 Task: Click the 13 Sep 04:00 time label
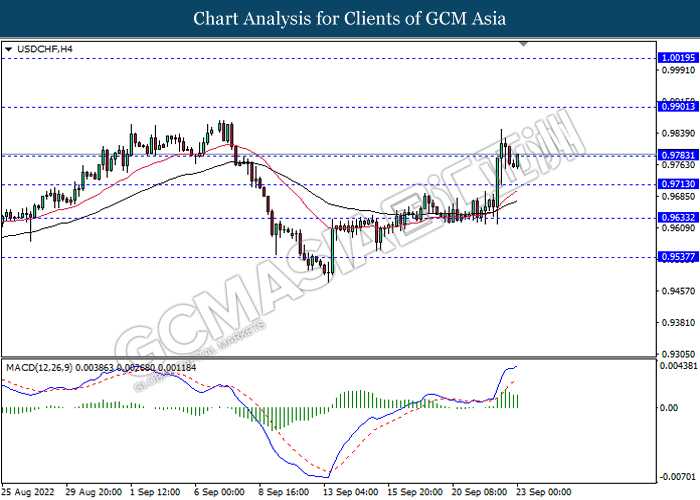point(350,492)
